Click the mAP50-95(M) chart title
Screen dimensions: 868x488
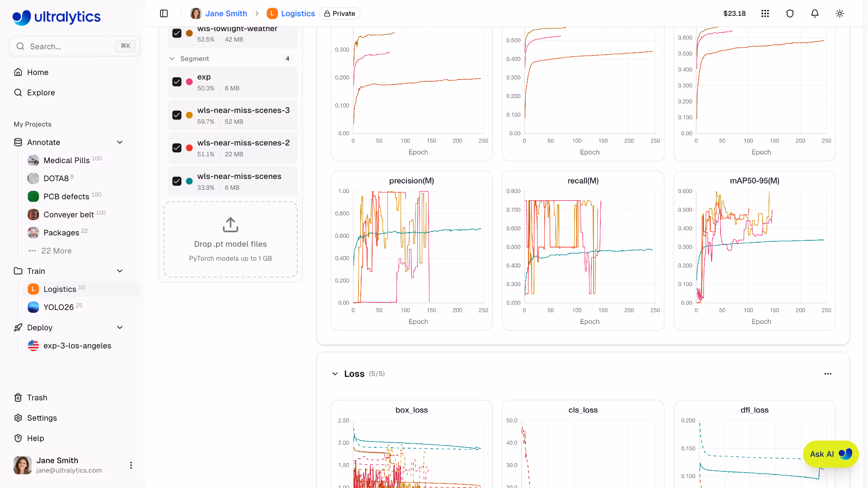coord(755,181)
